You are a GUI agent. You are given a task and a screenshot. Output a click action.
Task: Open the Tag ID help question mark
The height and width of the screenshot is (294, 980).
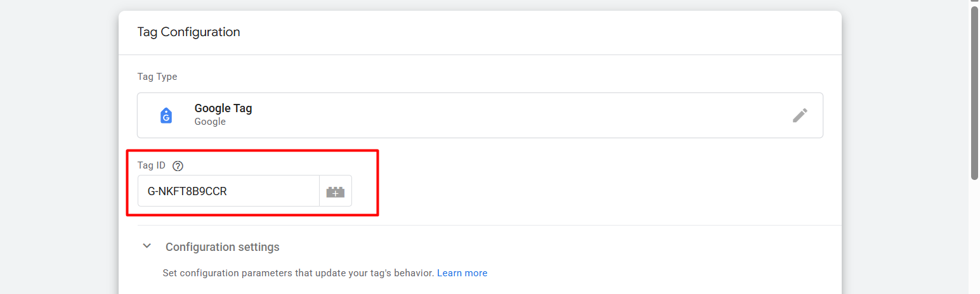point(178,166)
